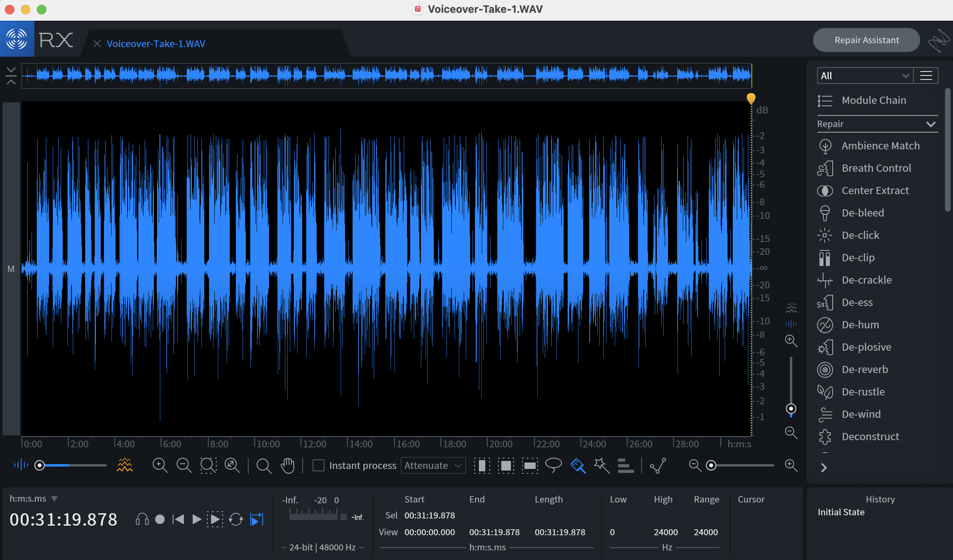Click the h:m:s.ms time format selector

[34, 498]
